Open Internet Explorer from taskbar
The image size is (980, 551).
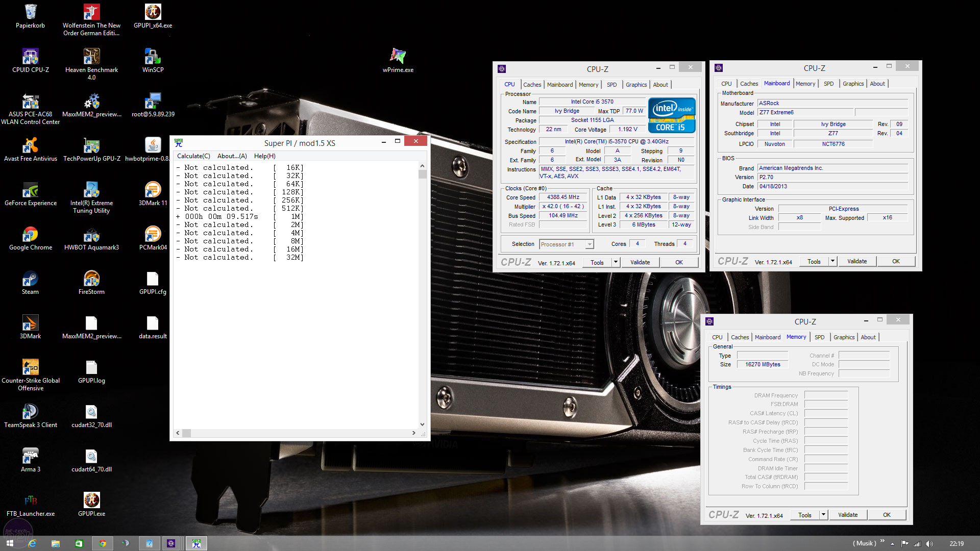(32, 543)
